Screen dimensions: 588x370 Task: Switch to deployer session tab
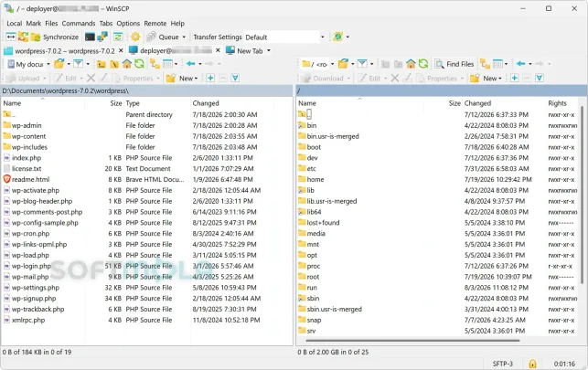(171, 50)
